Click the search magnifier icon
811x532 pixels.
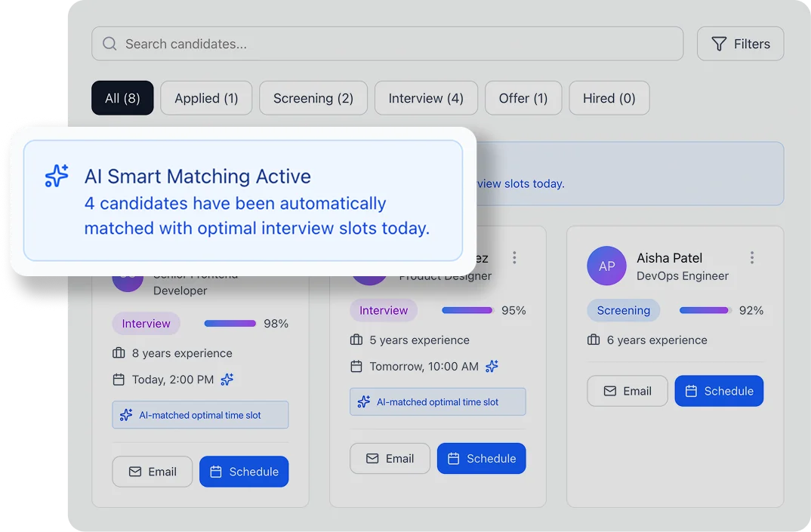tap(109, 44)
